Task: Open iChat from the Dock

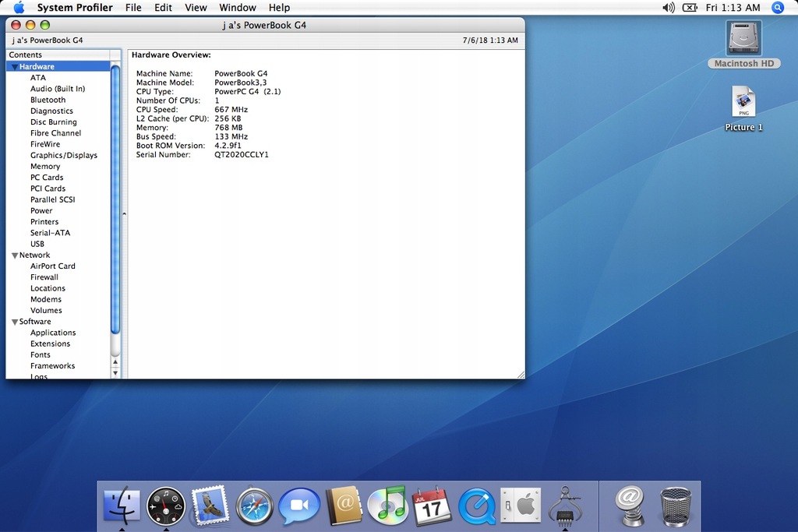Action: pos(299,506)
